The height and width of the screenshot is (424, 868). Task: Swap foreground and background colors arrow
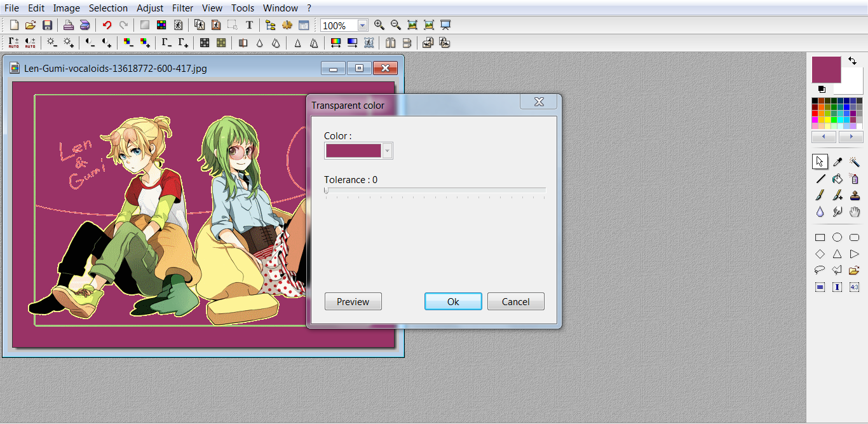852,61
